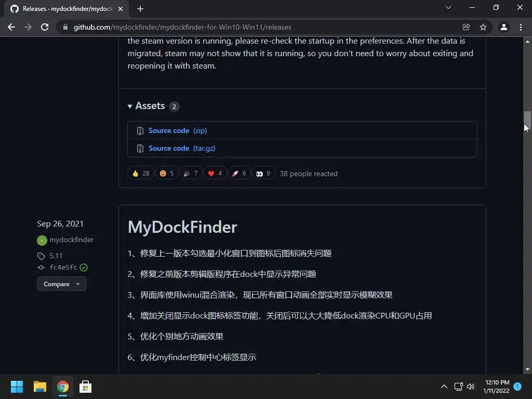
Task: Click the heart reaction 4
Action: [x=215, y=174]
